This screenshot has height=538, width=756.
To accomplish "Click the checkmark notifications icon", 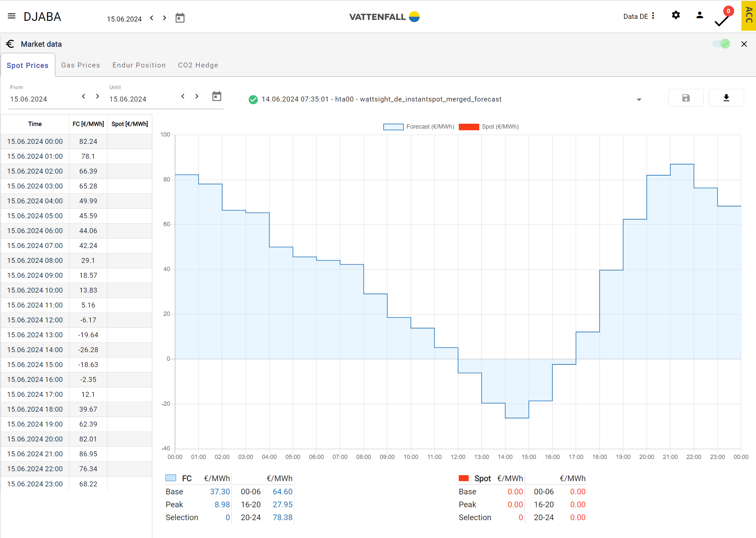I will (722, 21).
